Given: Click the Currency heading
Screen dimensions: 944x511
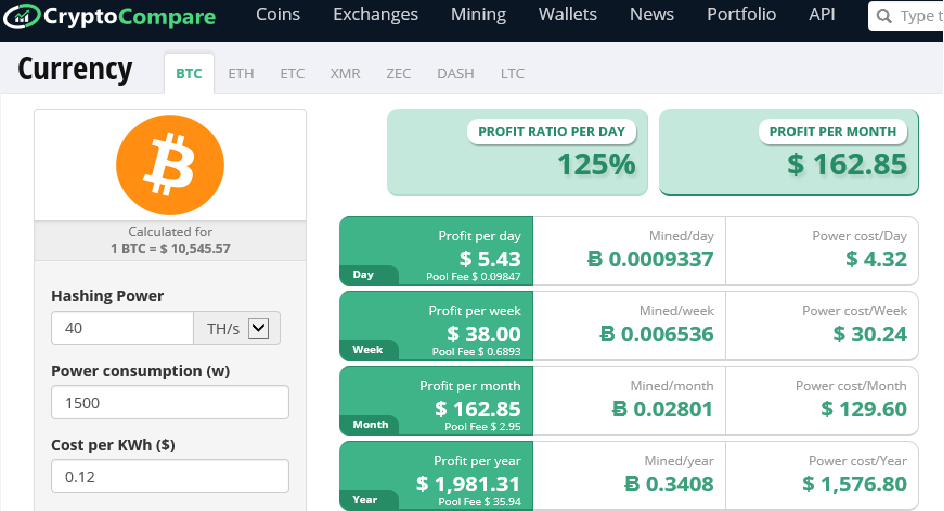Looking at the screenshot, I should pos(75,69).
